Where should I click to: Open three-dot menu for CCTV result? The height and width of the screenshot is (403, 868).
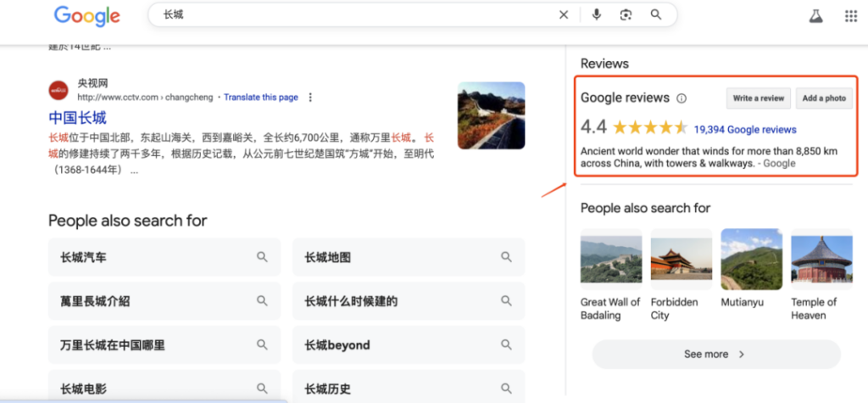click(x=310, y=98)
